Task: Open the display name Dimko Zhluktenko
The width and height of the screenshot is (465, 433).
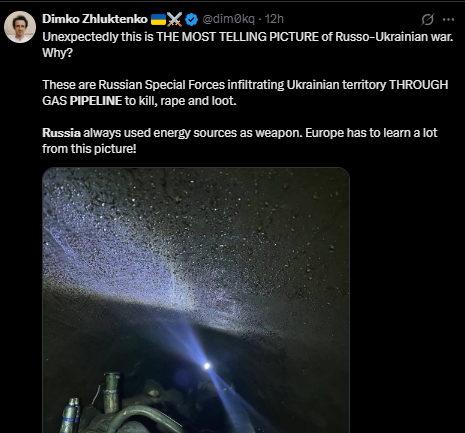Action: coord(95,19)
